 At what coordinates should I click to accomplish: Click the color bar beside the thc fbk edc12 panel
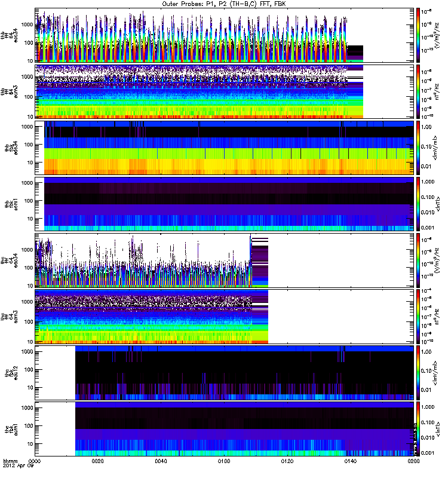(418, 372)
